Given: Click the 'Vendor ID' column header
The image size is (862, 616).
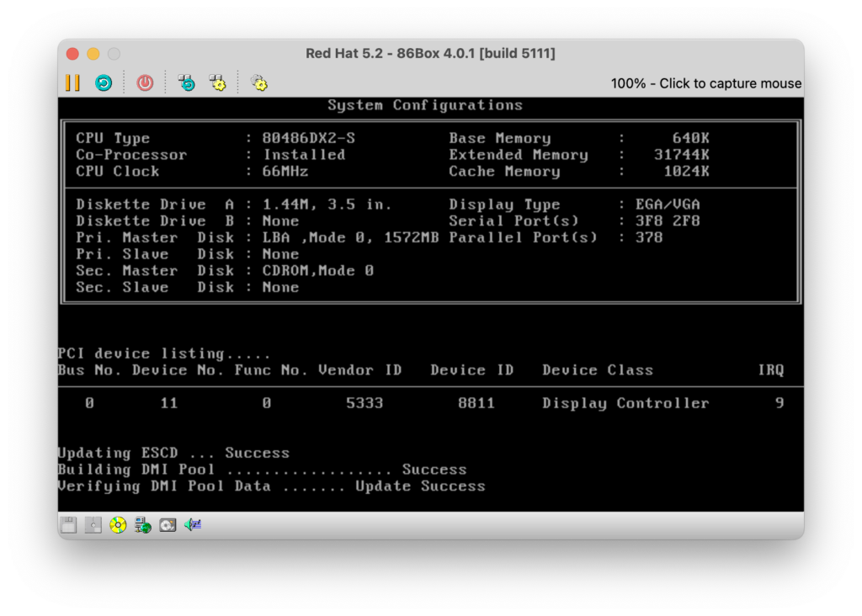Looking at the screenshot, I should pyautogui.click(x=359, y=369).
